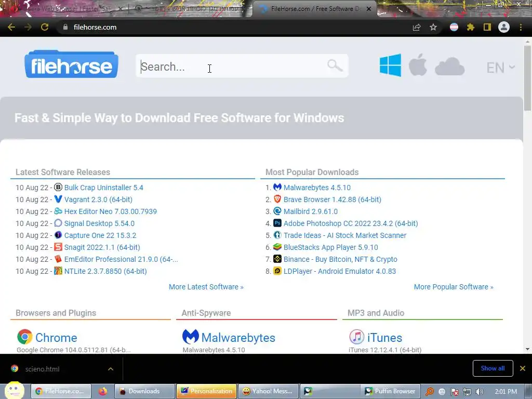Open Bulk Crap Uninstaller 5.4 link
Screen dimensions: 532x399
(x=103, y=188)
